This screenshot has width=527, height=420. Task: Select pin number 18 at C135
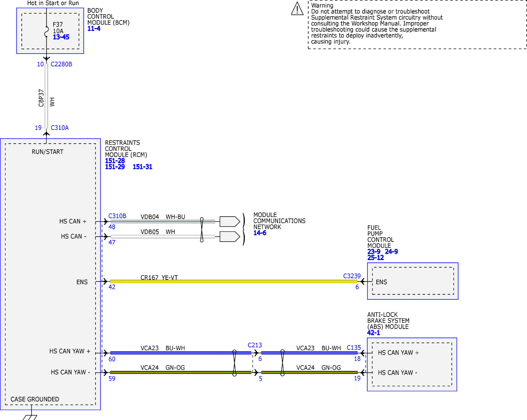tap(357, 359)
